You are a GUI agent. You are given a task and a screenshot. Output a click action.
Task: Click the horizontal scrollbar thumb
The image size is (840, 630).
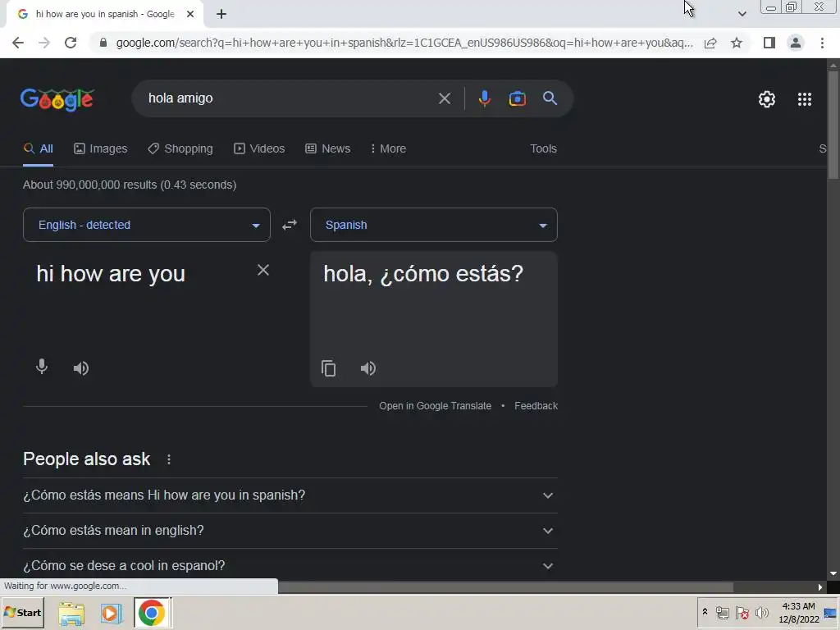505,587
